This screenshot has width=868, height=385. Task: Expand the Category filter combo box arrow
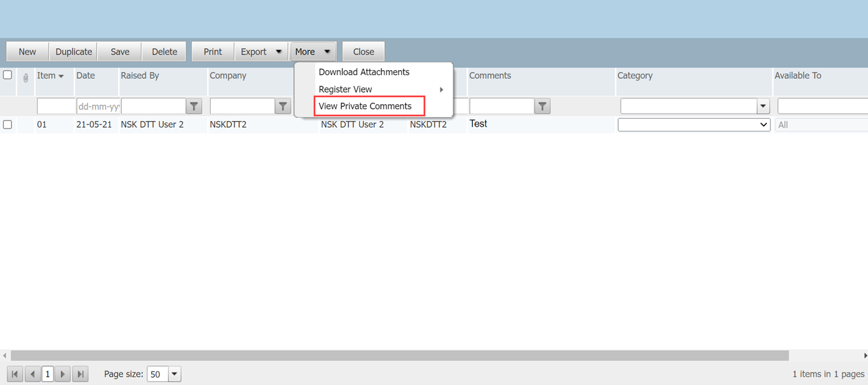764,106
